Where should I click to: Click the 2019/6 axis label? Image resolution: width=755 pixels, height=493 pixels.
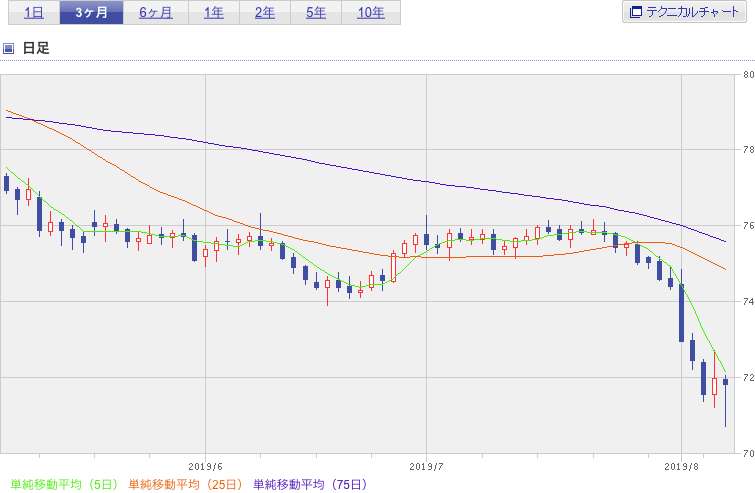point(206,467)
